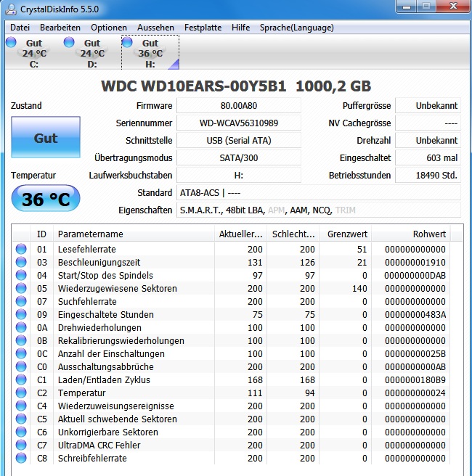
Task: Click the Aktueller... column header
Action: point(240,234)
